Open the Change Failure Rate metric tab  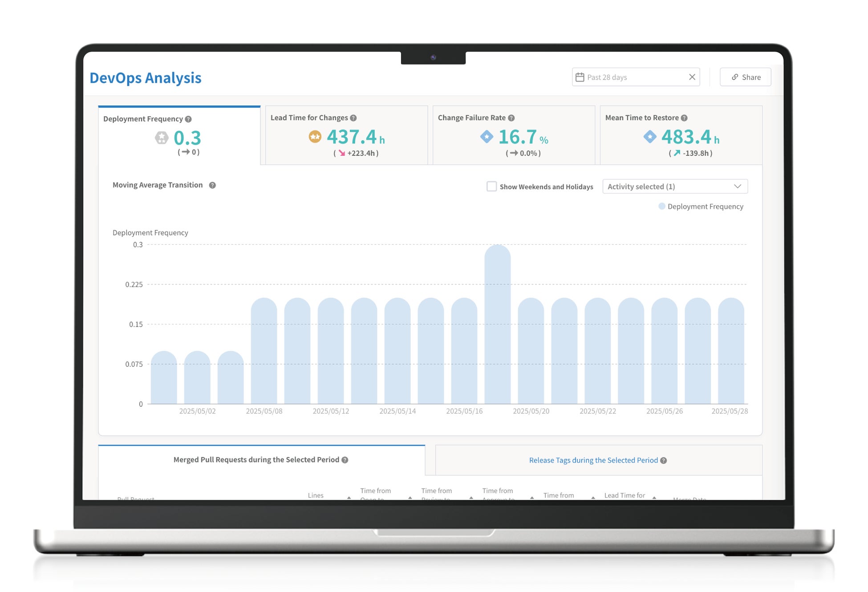pyautogui.click(x=513, y=135)
